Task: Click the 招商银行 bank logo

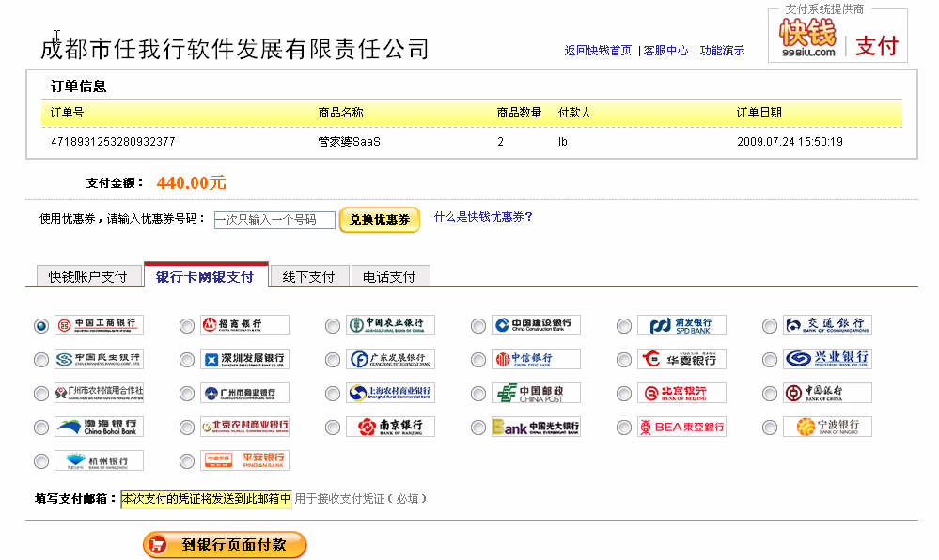Action: click(x=244, y=324)
